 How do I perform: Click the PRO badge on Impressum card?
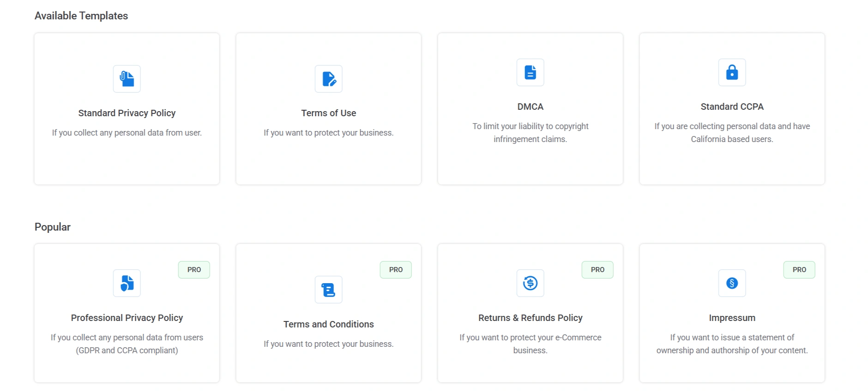[799, 269]
